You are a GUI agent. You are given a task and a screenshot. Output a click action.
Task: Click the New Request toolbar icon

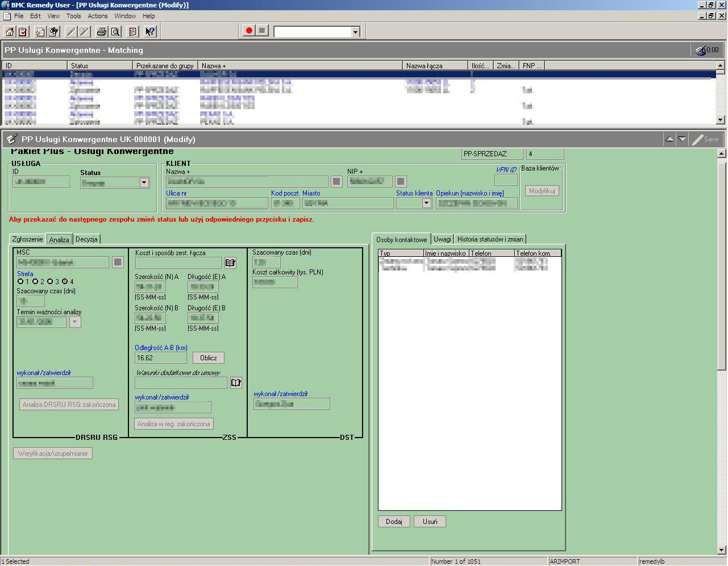(x=40, y=31)
